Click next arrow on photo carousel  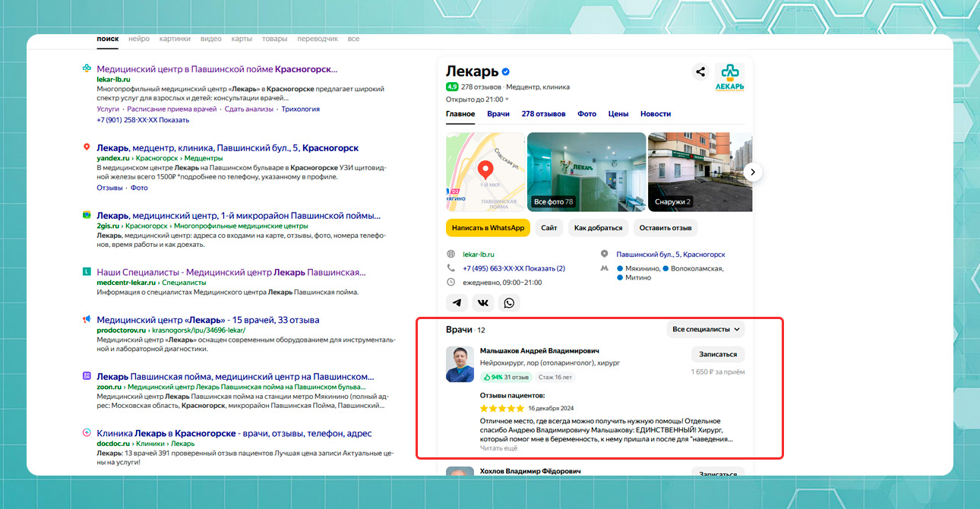[752, 172]
